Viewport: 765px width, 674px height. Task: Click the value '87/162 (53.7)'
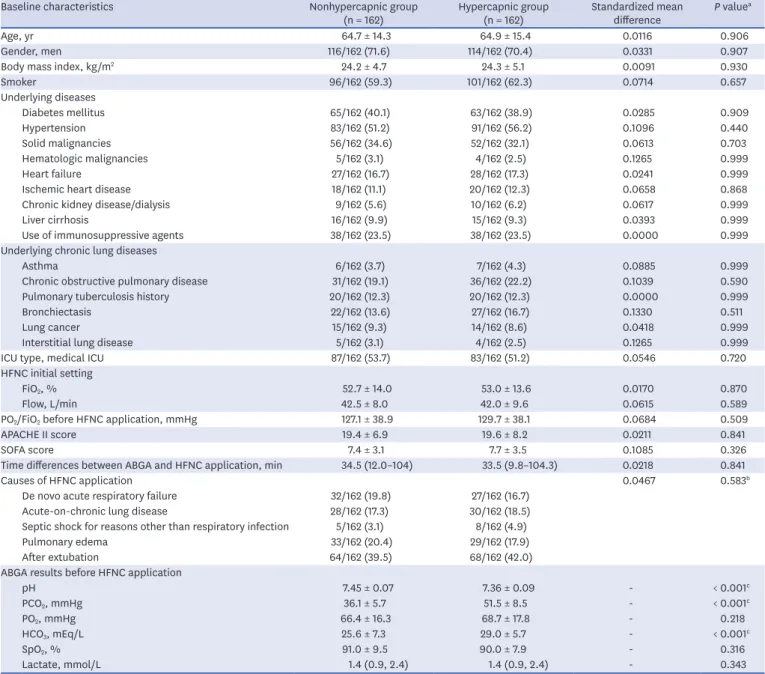361,358
